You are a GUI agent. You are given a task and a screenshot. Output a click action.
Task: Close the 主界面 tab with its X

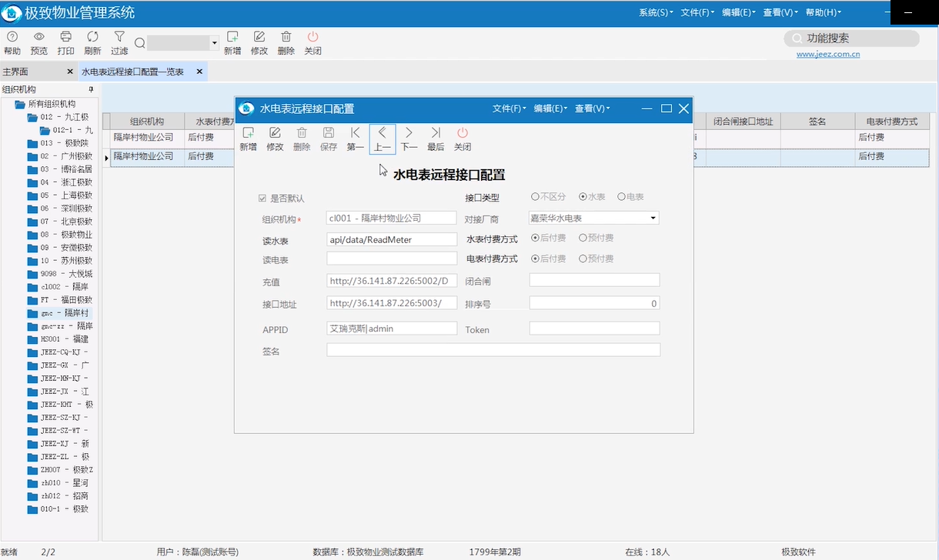[69, 72]
